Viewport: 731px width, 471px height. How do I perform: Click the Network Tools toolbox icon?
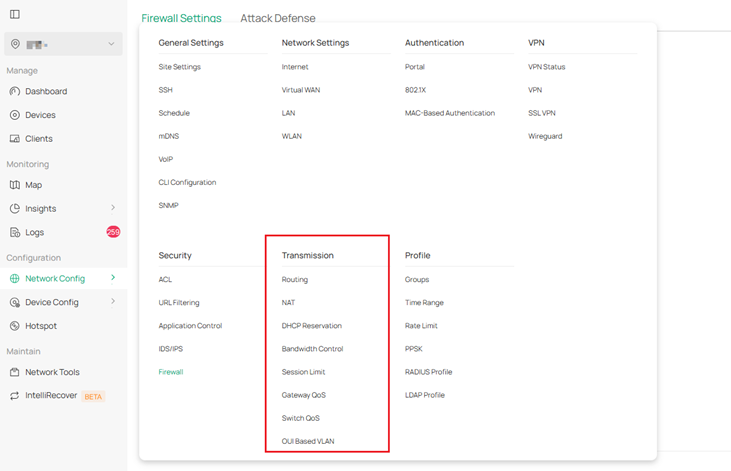(15, 373)
